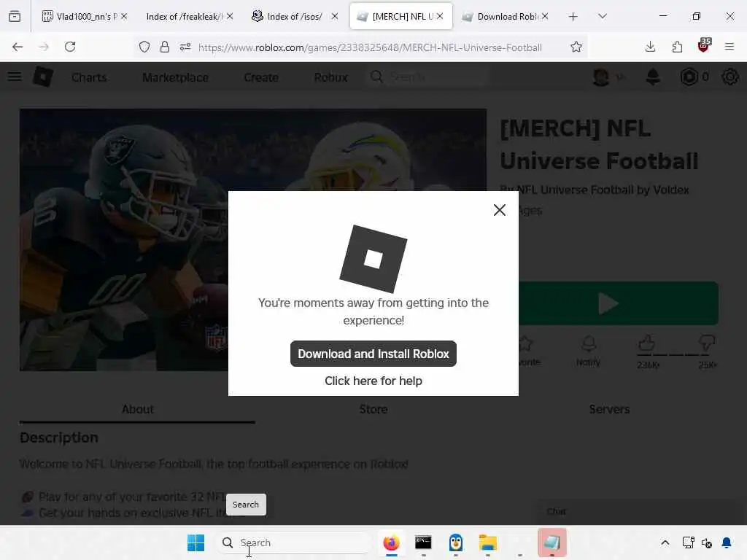Show hidden system tray icons
Screen dimensions: 747x560
[x=665, y=542]
